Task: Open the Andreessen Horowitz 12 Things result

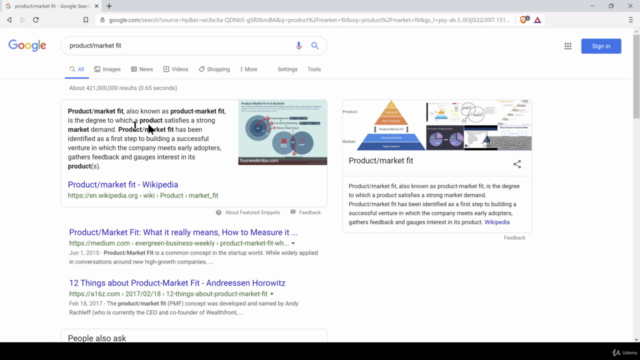Action: tap(177, 283)
